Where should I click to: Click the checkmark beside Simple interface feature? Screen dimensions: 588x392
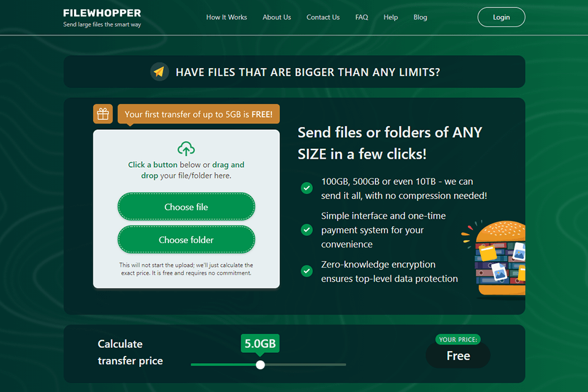click(x=307, y=230)
